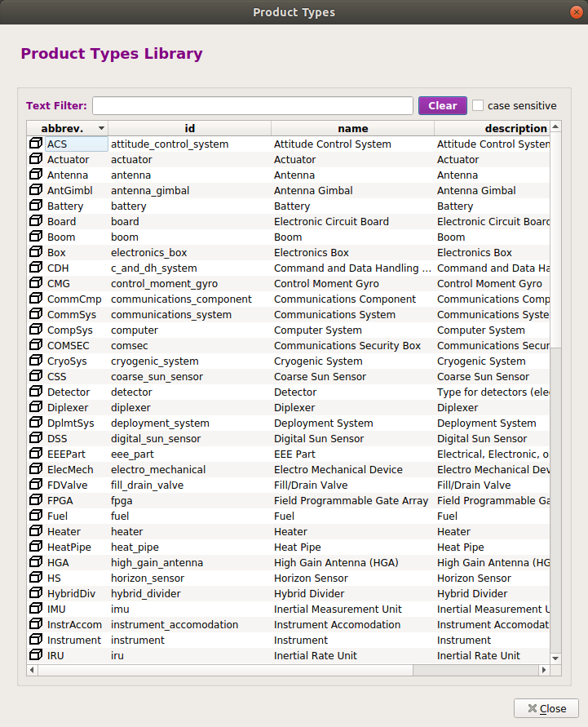Select the 'high_gain_antenna' id cell
The width and height of the screenshot is (588, 727).
(x=189, y=563)
